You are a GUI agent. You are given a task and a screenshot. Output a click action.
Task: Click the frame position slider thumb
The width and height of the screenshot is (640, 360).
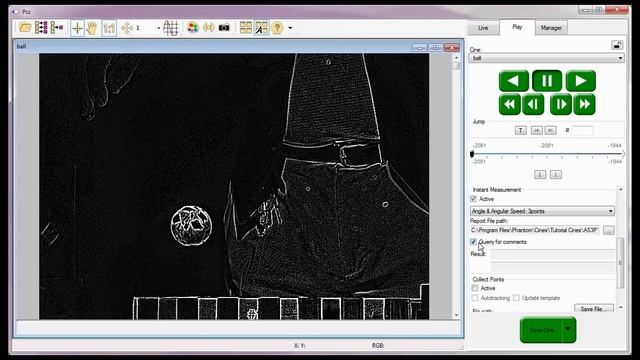pos(472,154)
